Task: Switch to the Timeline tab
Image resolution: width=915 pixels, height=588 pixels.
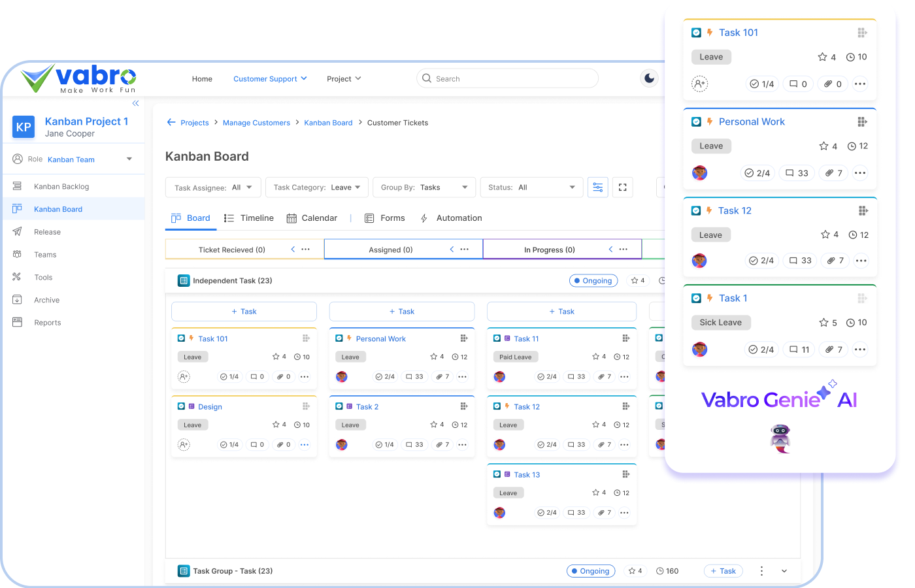Action: (249, 218)
